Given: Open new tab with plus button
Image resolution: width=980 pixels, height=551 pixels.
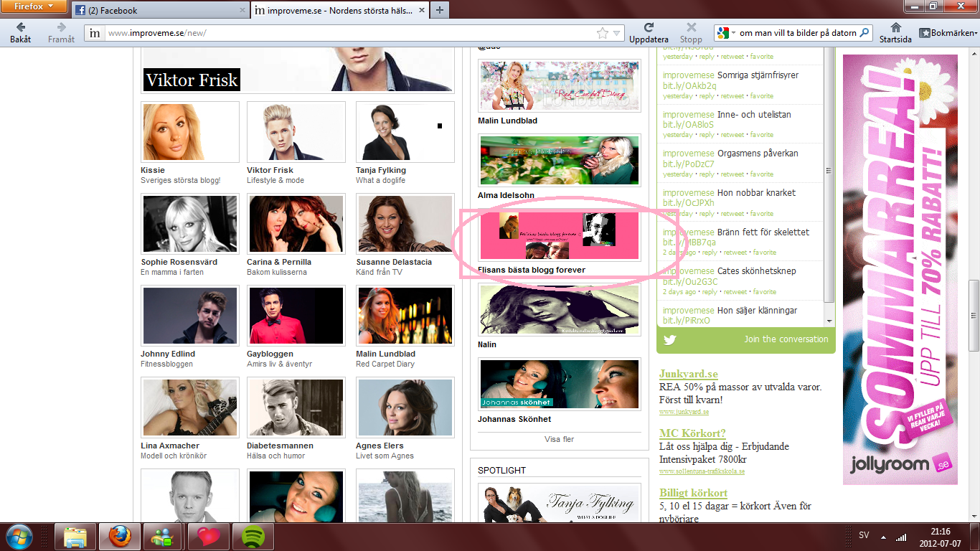Looking at the screenshot, I should [x=440, y=10].
